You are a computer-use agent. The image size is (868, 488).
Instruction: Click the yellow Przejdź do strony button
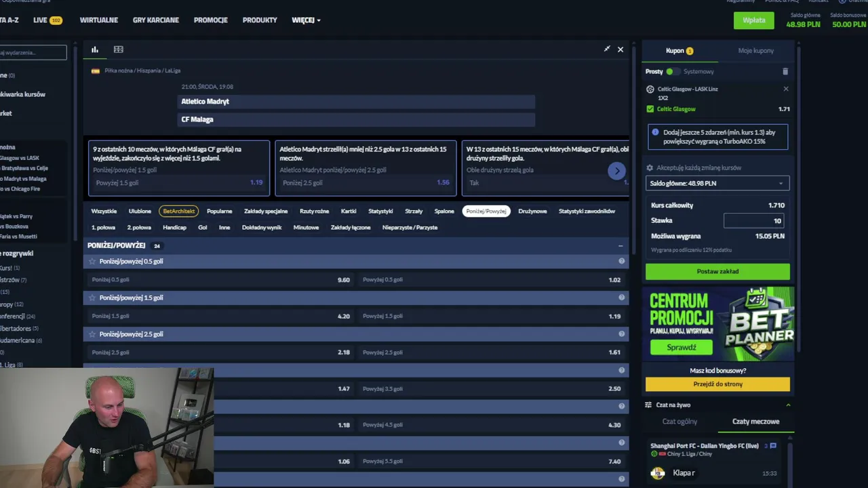point(717,384)
